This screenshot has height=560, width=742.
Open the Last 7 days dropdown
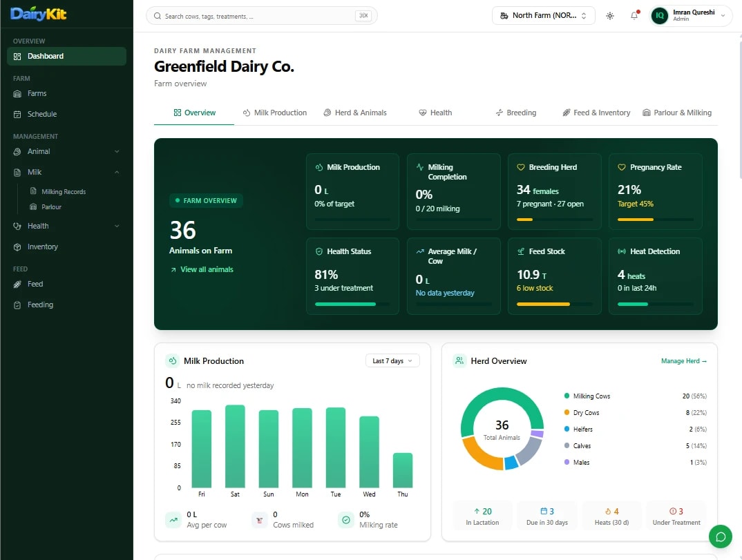(392, 361)
